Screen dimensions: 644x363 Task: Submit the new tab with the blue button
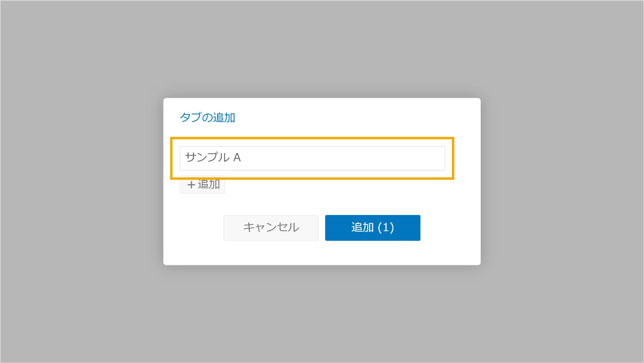click(x=373, y=228)
